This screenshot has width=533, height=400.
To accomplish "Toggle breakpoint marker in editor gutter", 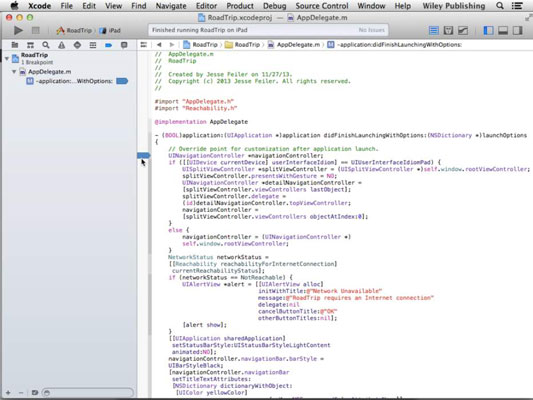I will (143, 155).
